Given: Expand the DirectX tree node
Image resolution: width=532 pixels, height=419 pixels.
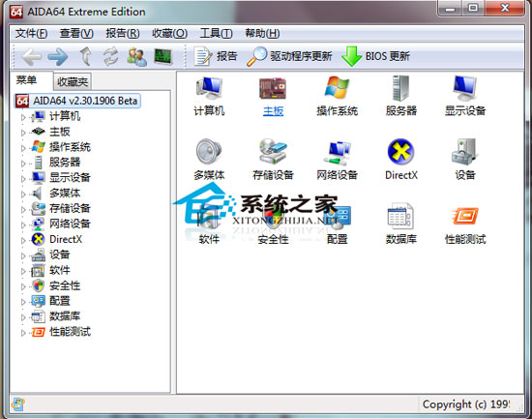Looking at the screenshot, I should (x=23, y=240).
